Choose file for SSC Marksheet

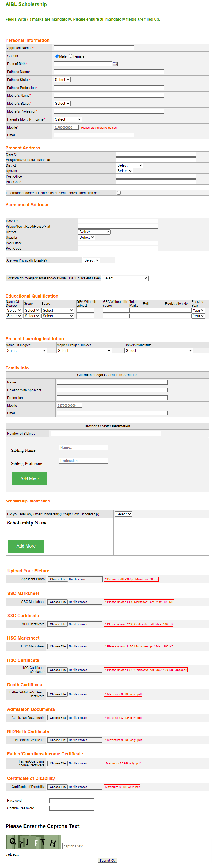coord(58,602)
